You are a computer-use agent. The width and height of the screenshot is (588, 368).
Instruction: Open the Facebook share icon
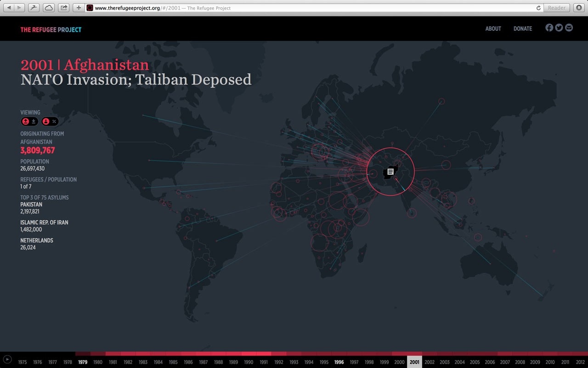tap(549, 28)
